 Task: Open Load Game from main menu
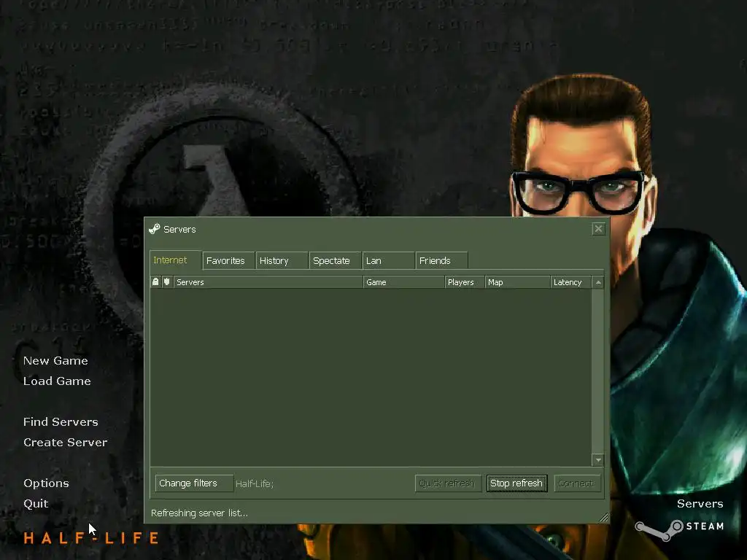(x=57, y=381)
